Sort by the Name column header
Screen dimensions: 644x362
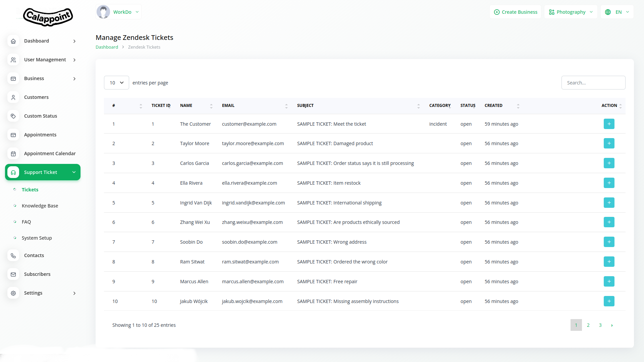coord(197,106)
